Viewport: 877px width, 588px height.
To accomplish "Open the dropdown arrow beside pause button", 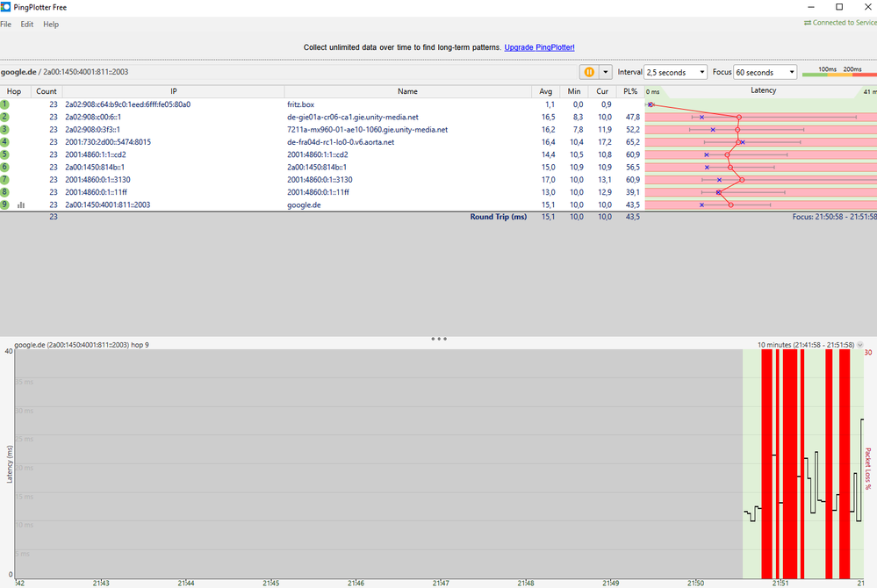I will (x=605, y=72).
